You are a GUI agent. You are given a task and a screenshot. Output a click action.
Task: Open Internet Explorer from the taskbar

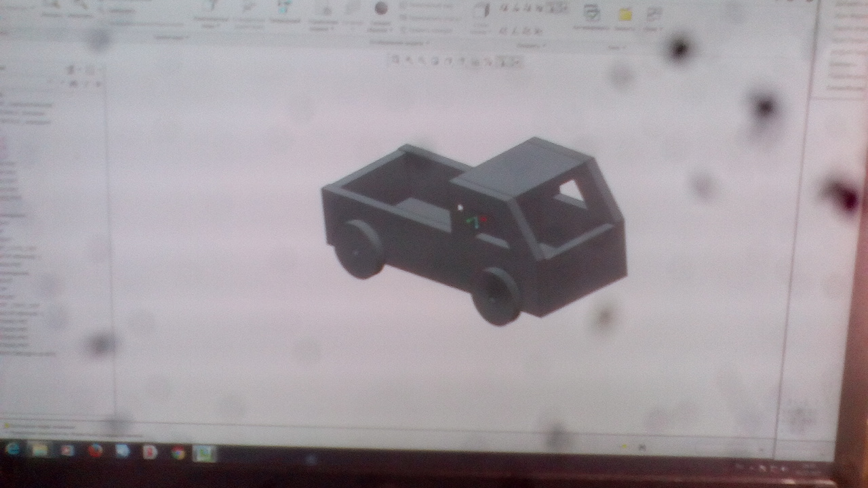click(x=12, y=449)
